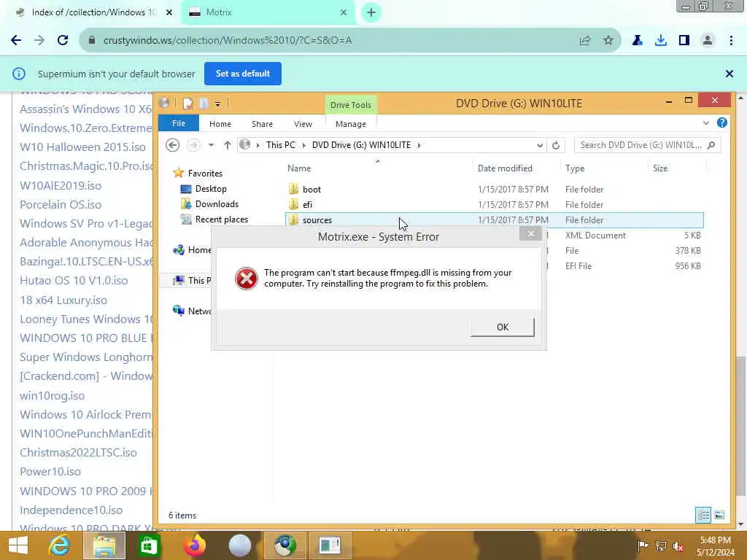Sort files by Name column

click(x=298, y=168)
